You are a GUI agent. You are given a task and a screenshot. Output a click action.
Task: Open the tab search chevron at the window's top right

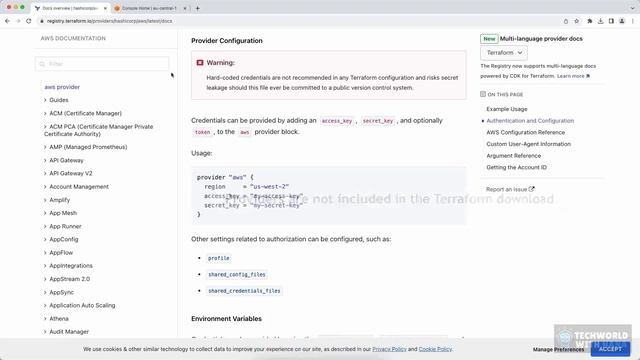[x=633, y=8]
